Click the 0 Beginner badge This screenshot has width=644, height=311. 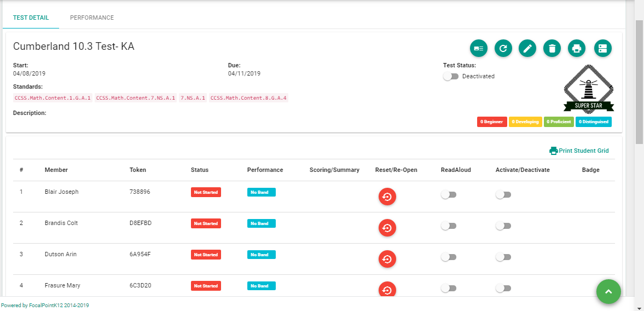(492, 122)
